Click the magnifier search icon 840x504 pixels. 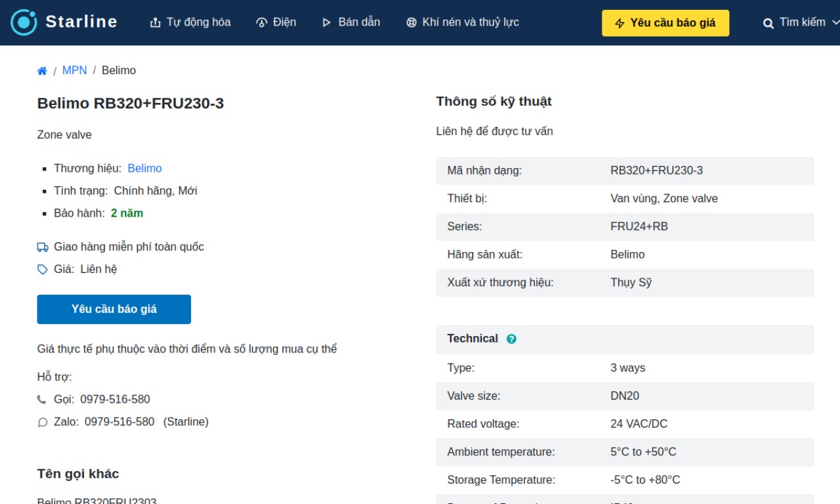pyautogui.click(x=768, y=24)
